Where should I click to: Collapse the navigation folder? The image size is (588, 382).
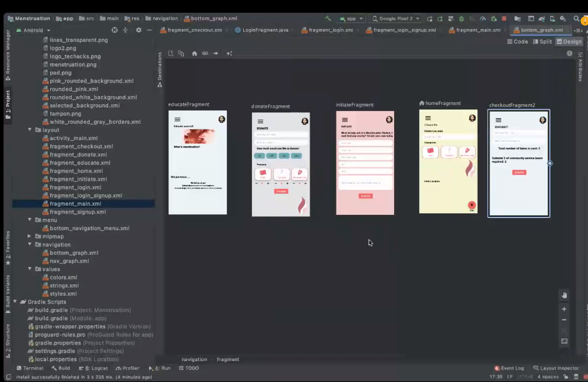[30, 244]
